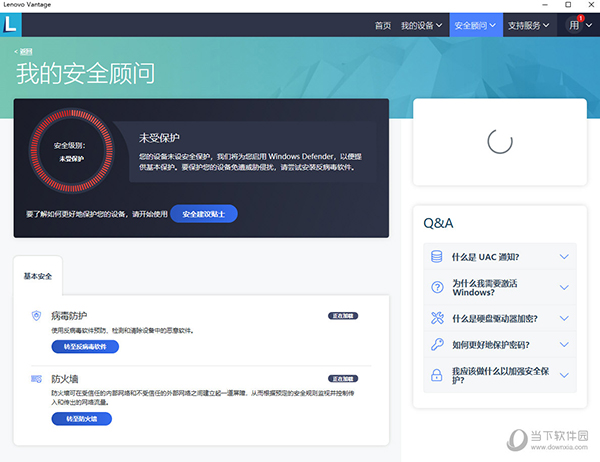Open the 安全顾问 menu
Image resolution: width=600 pixels, height=462 pixels.
pyautogui.click(x=476, y=25)
